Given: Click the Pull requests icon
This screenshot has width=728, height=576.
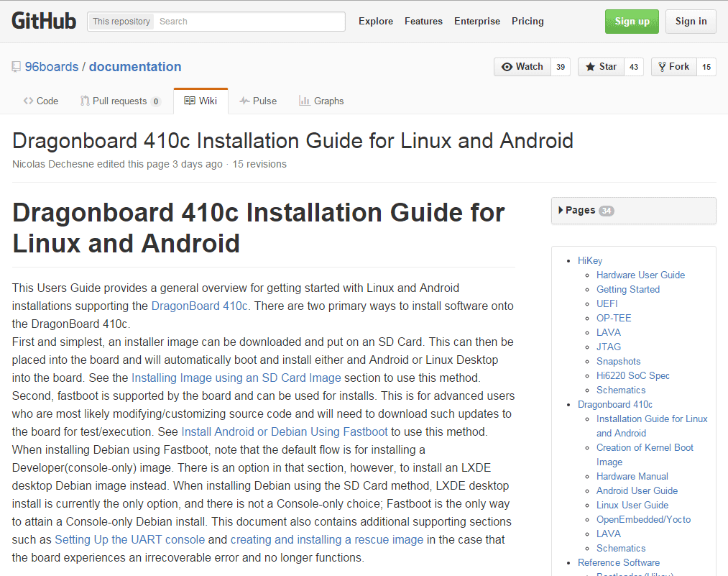Looking at the screenshot, I should pos(85,101).
